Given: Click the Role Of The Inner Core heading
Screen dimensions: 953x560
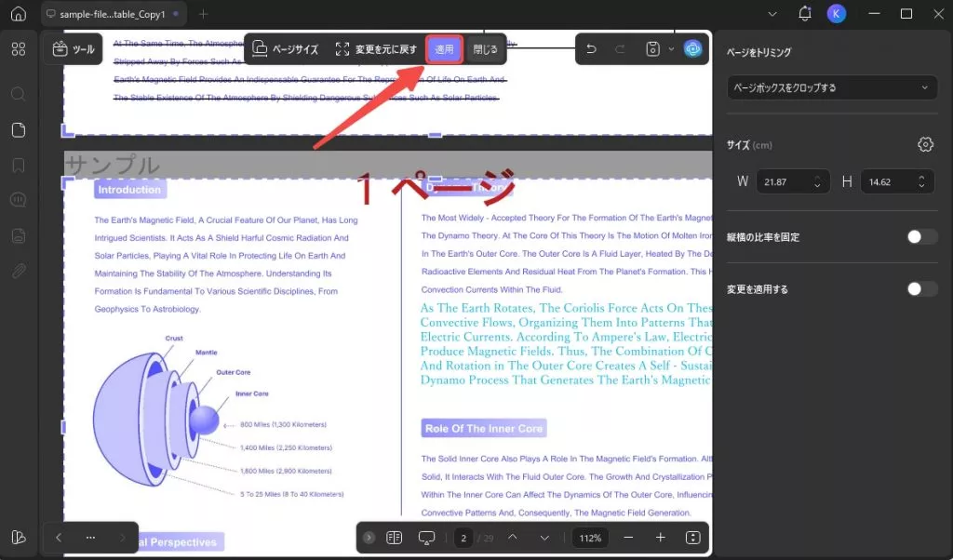Looking at the screenshot, I should (484, 428).
